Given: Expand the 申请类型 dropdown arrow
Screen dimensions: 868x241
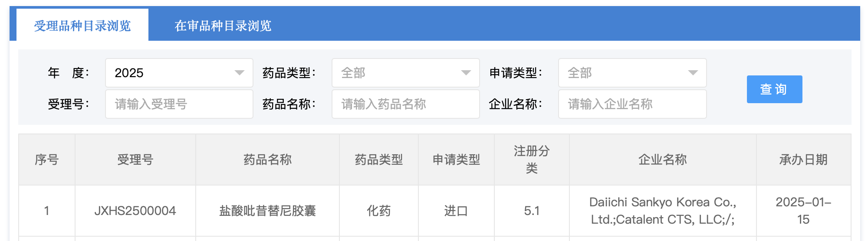Looking at the screenshot, I should coord(693,73).
